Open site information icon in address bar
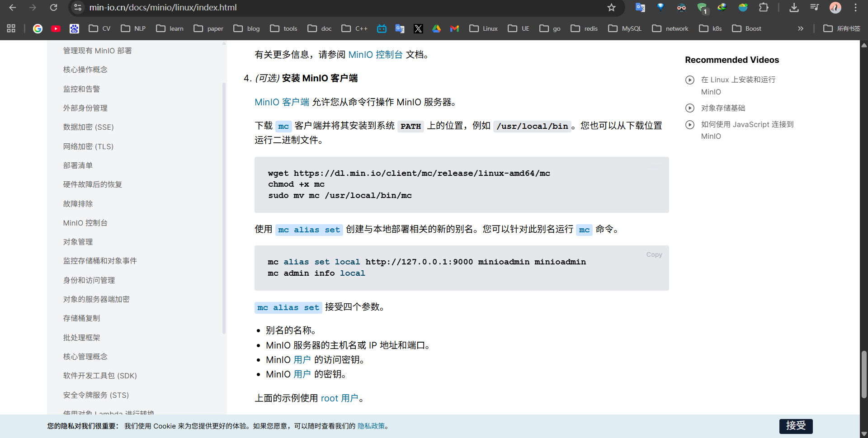 pos(78,8)
